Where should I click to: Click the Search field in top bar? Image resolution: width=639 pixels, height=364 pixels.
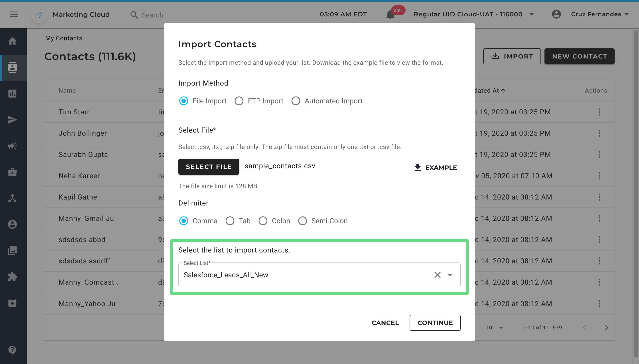[152, 15]
